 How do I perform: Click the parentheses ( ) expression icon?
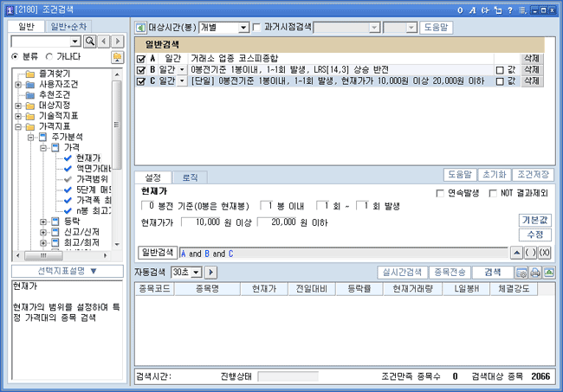pos(530,253)
